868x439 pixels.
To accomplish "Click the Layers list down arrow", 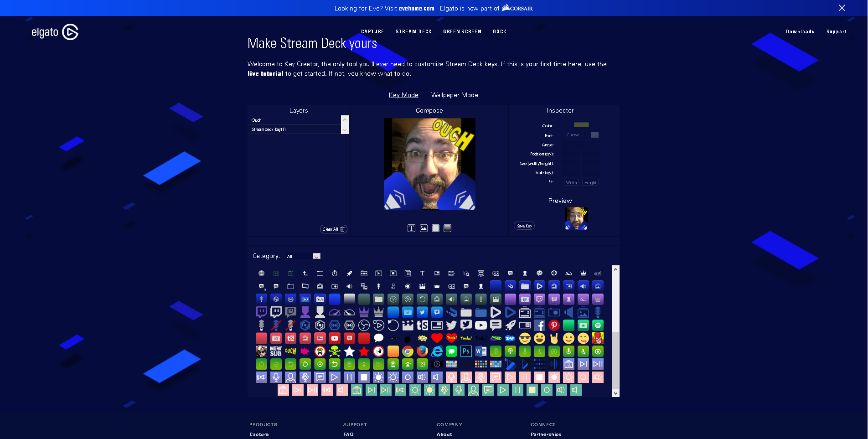I will coord(345,130).
